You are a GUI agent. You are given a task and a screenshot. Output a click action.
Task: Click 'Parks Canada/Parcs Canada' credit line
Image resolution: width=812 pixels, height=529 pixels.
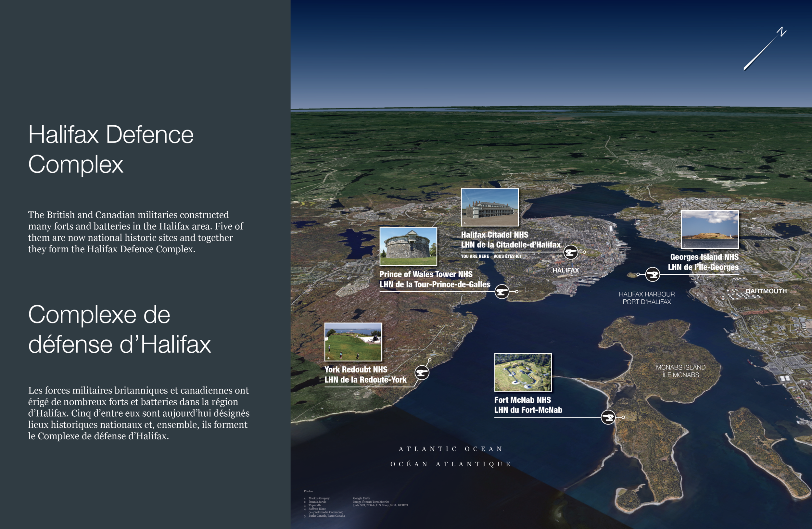tap(326, 516)
